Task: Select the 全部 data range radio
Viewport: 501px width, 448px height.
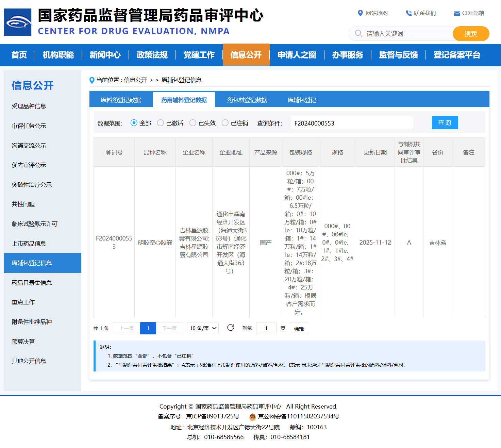Action: coord(134,123)
